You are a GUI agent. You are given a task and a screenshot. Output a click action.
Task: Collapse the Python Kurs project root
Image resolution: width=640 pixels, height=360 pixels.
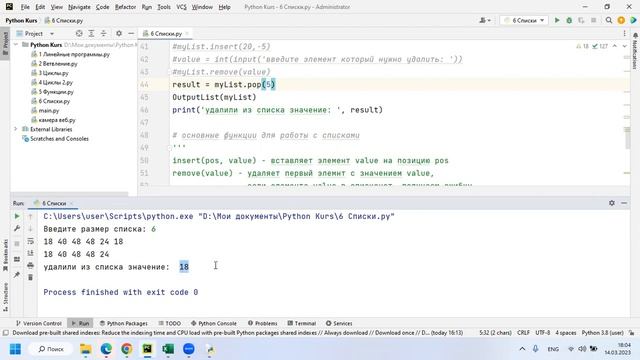16,44
